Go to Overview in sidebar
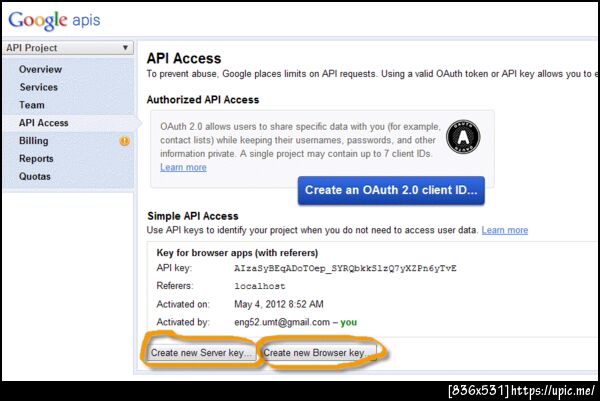 40,69
